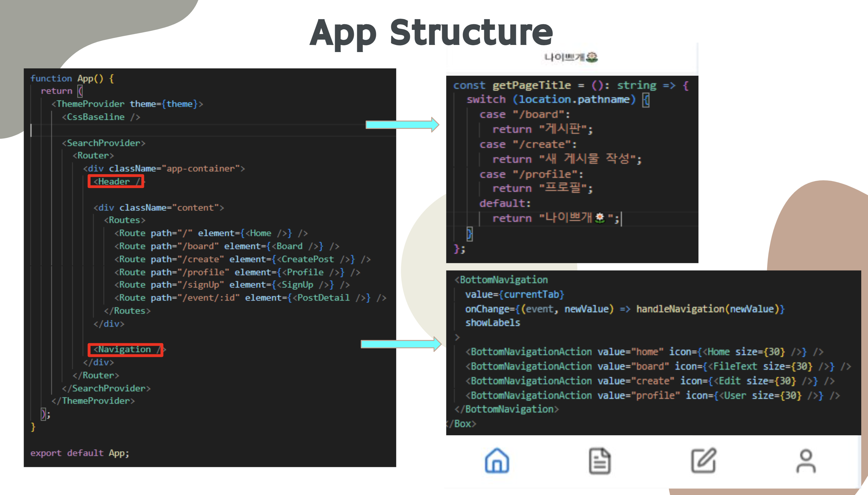This screenshot has height=495, width=868.
Task: Click the flower emoji in app header
Action: (x=592, y=57)
